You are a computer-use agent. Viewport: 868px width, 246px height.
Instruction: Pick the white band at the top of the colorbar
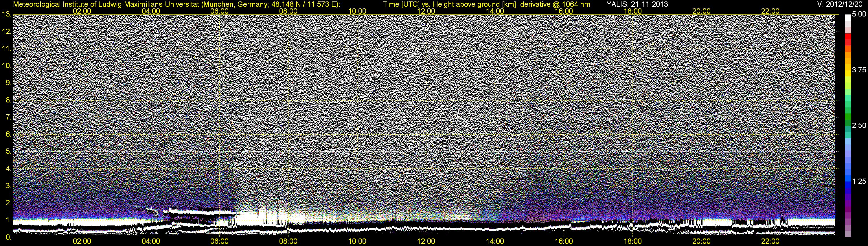click(x=847, y=18)
